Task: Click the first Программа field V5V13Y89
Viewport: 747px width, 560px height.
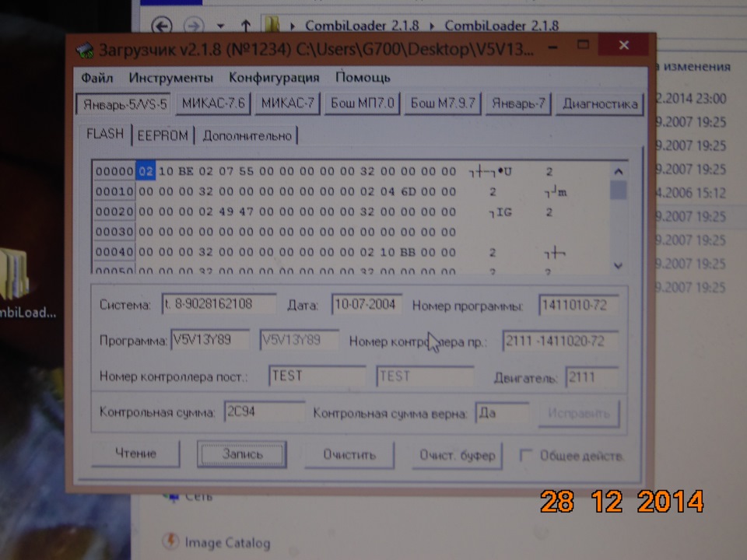Action: point(209,340)
